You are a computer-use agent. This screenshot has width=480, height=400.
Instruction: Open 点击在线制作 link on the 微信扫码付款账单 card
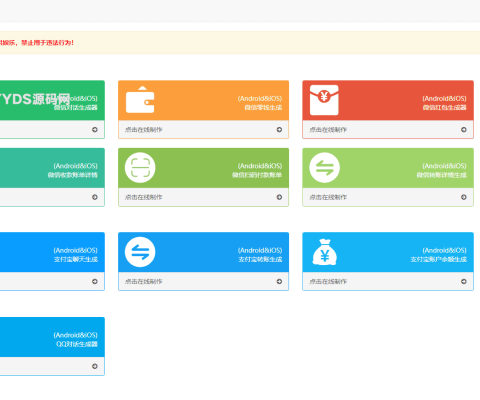point(144,197)
